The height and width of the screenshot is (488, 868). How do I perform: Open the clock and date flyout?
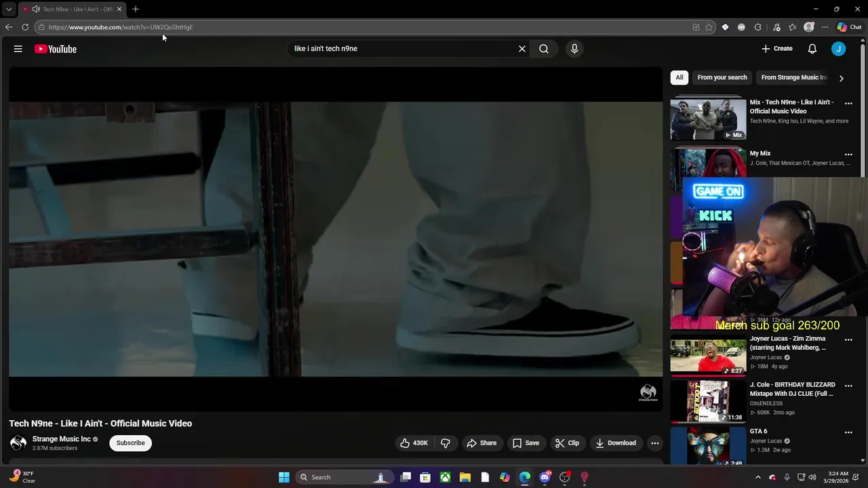tap(838, 477)
